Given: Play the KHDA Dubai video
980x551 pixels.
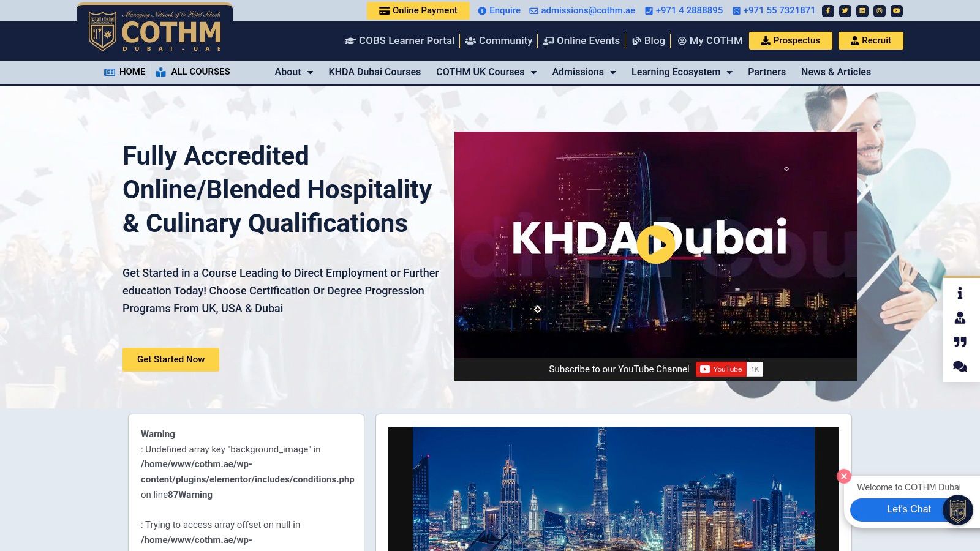Looking at the screenshot, I should [x=656, y=244].
